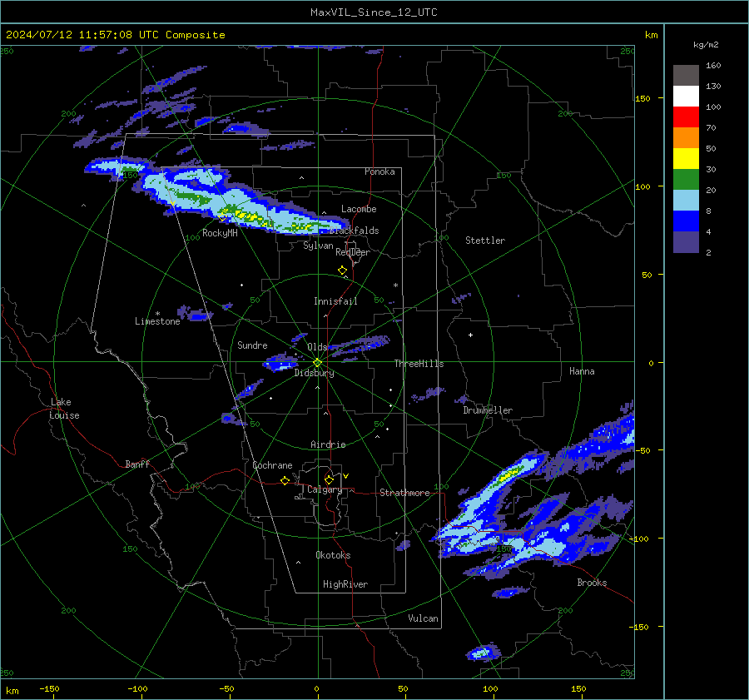This screenshot has width=749, height=700.
Task: Click the MaxVIL_Since_12_UTC title
Action: tap(374, 12)
